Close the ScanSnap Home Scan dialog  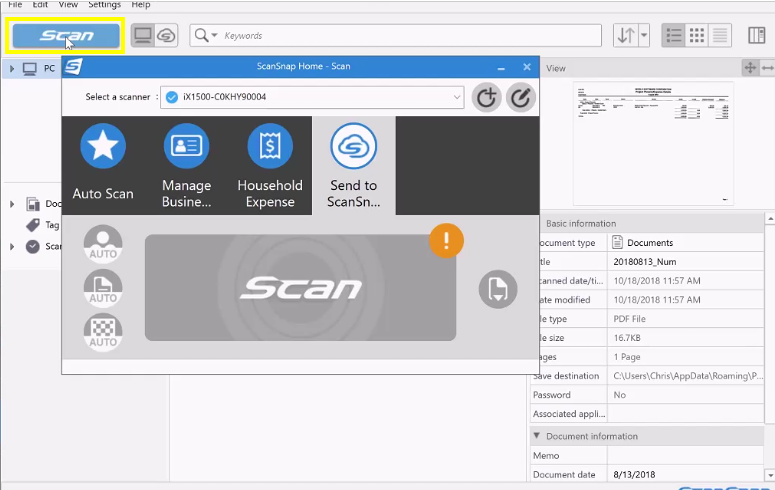[527, 67]
